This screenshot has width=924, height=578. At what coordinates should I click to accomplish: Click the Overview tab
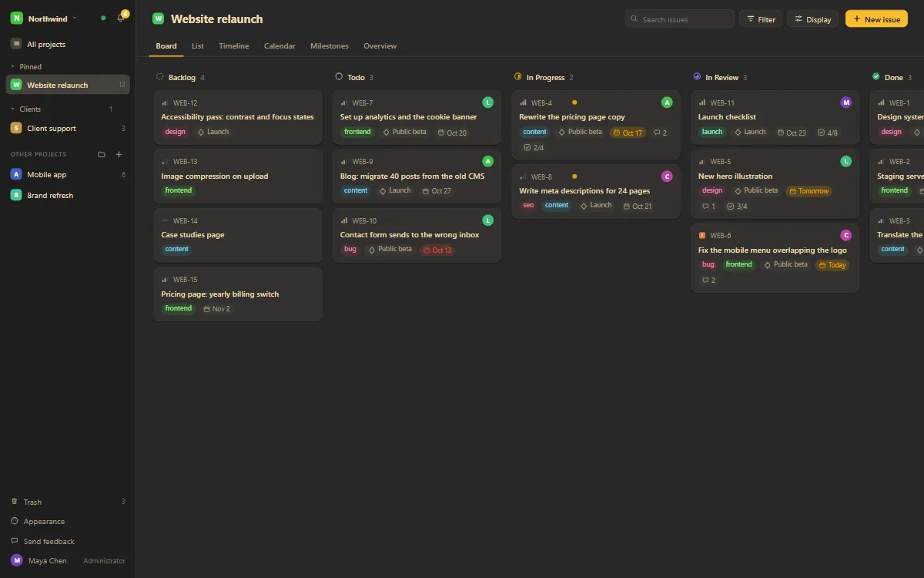[x=380, y=46]
